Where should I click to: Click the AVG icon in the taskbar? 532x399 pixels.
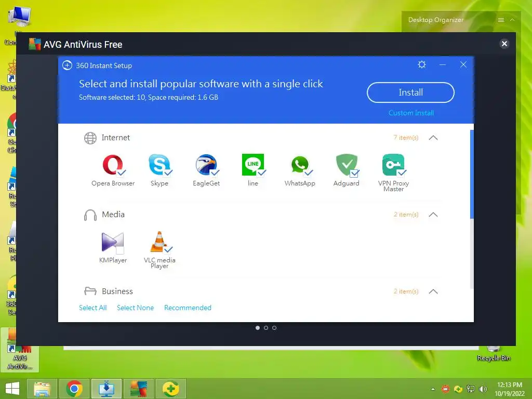pyautogui.click(x=139, y=389)
